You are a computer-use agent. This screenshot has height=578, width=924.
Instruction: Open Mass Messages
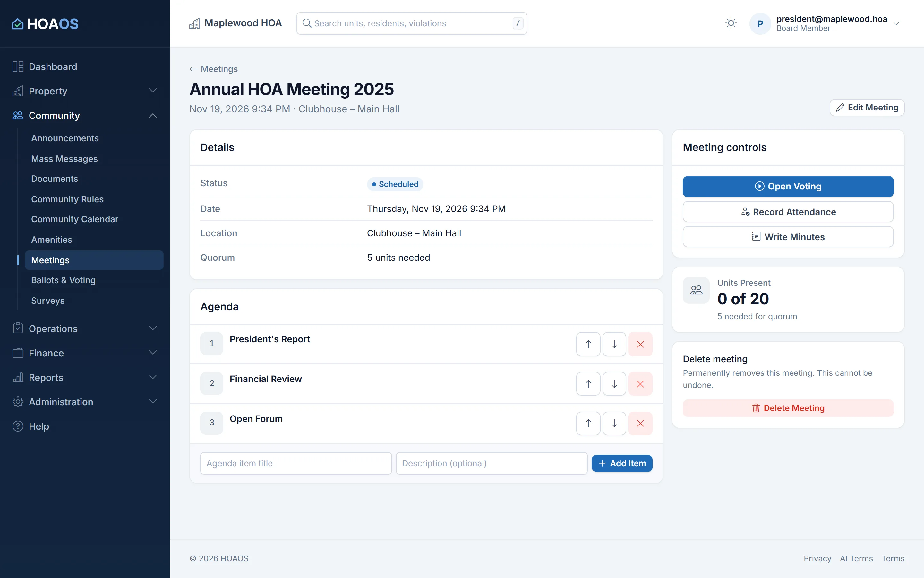tap(94, 159)
